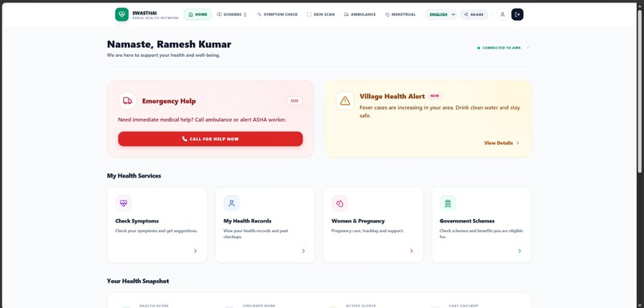The image size is (644, 308).
Task: Click the share icon inside Share button
Action: (466, 14)
